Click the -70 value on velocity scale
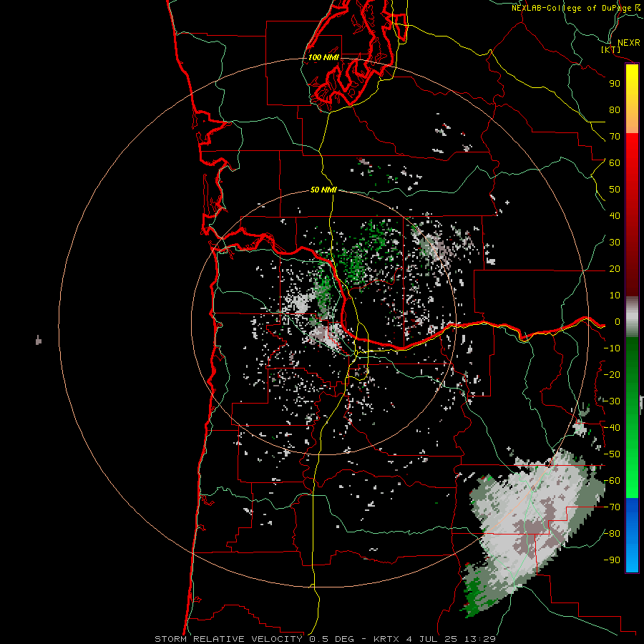Viewport: 644px width, 644px height. pyautogui.click(x=612, y=507)
